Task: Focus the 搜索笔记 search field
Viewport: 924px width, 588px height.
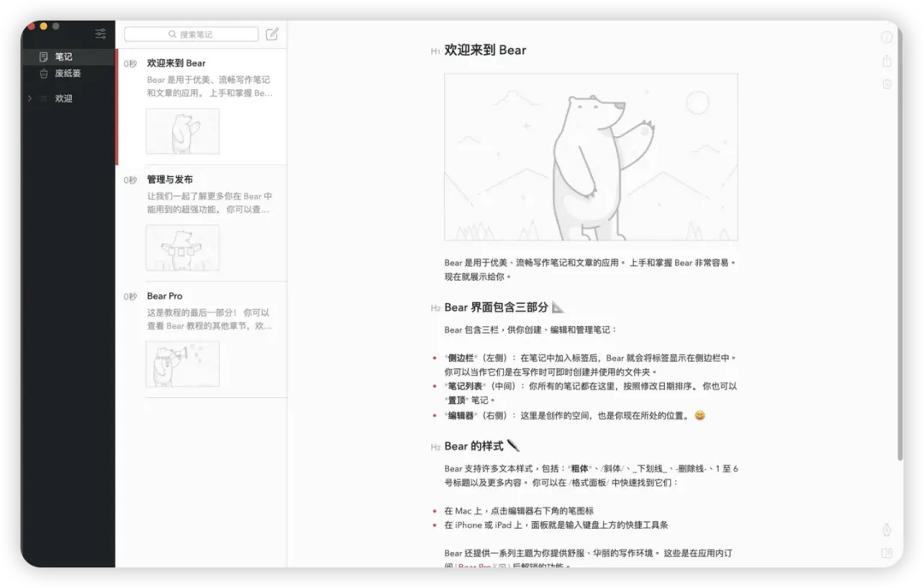Action: coord(191,34)
